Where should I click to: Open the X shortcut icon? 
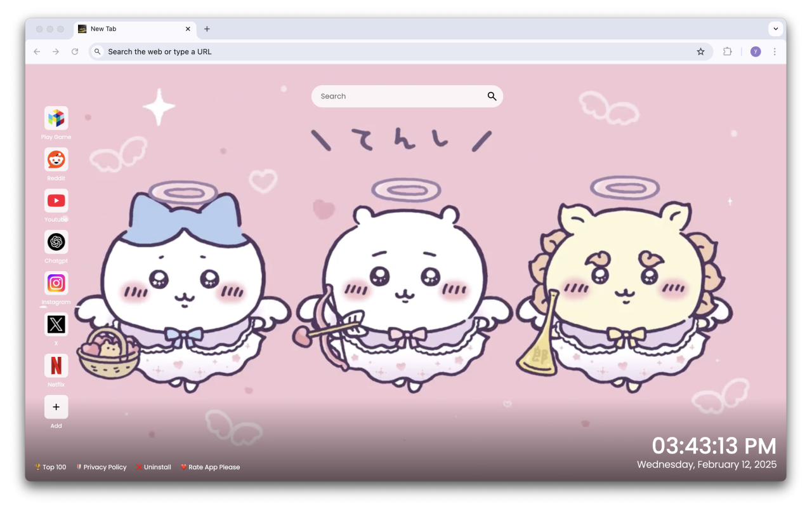tap(56, 324)
